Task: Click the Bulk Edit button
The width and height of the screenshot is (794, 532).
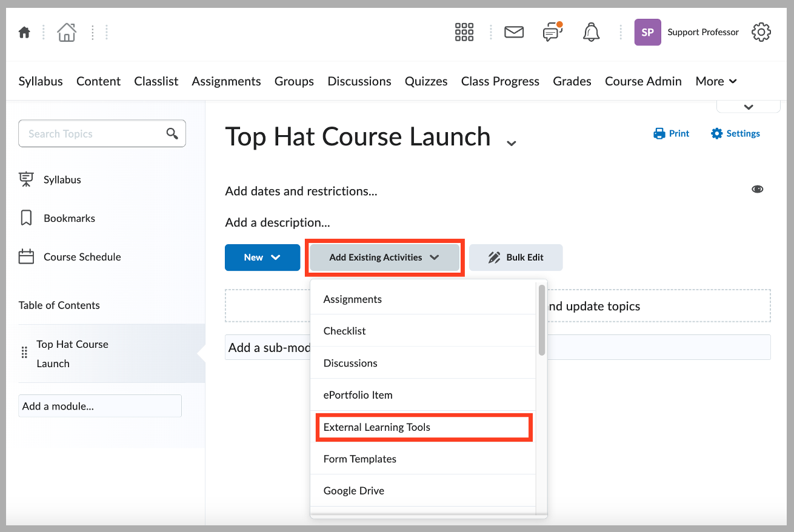Action: 516,257
